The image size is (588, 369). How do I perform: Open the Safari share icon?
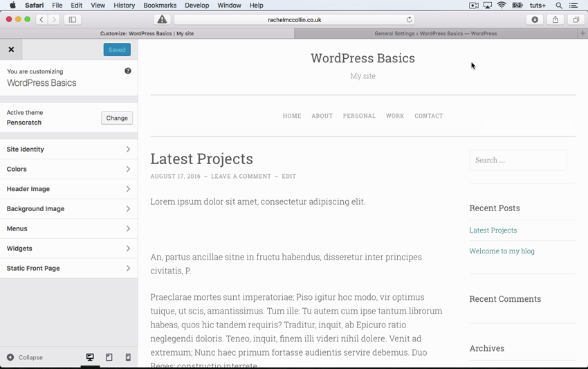point(555,19)
